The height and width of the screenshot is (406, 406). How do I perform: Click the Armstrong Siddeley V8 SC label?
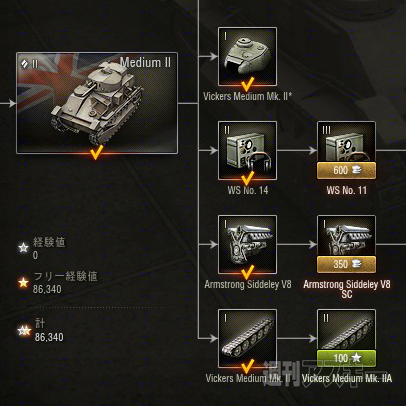pyautogui.click(x=347, y=289)
